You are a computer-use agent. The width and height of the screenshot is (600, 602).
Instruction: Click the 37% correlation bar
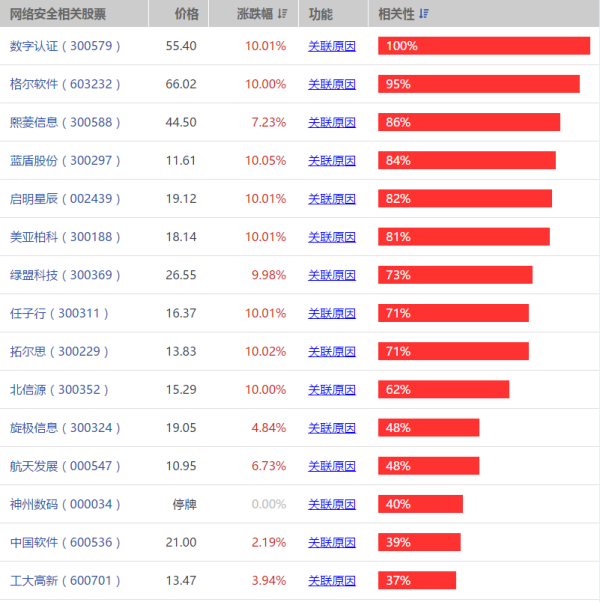tap(417, 580)
